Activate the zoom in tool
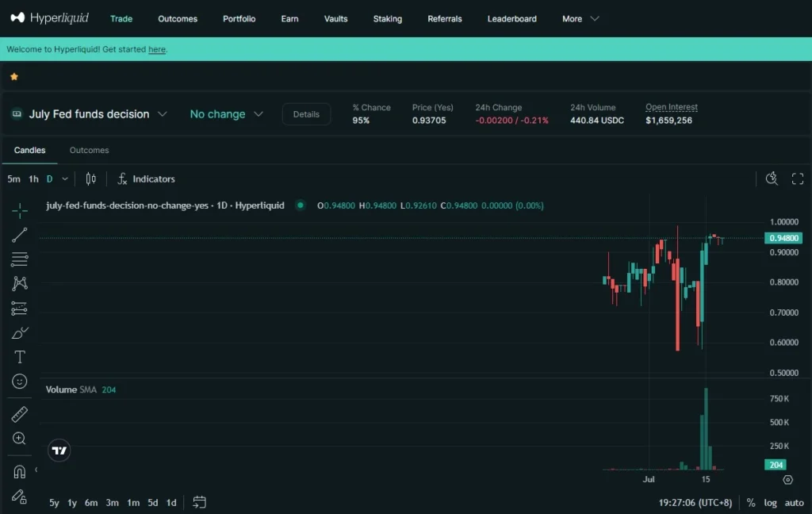 [x=20, y=439]
